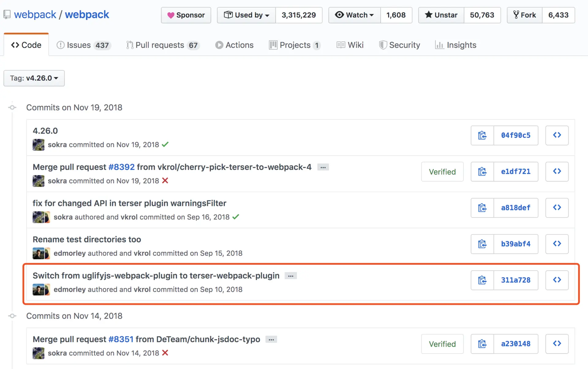The width and height of the screenshot is (588, 369).
Task: Open the 'Rename test directories too' commit
Action: (x=87, y=239)
